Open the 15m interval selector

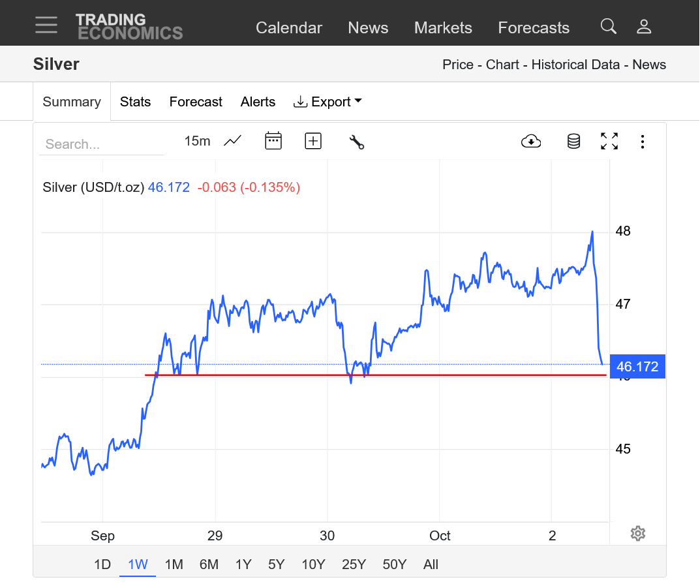pos(197,141)
